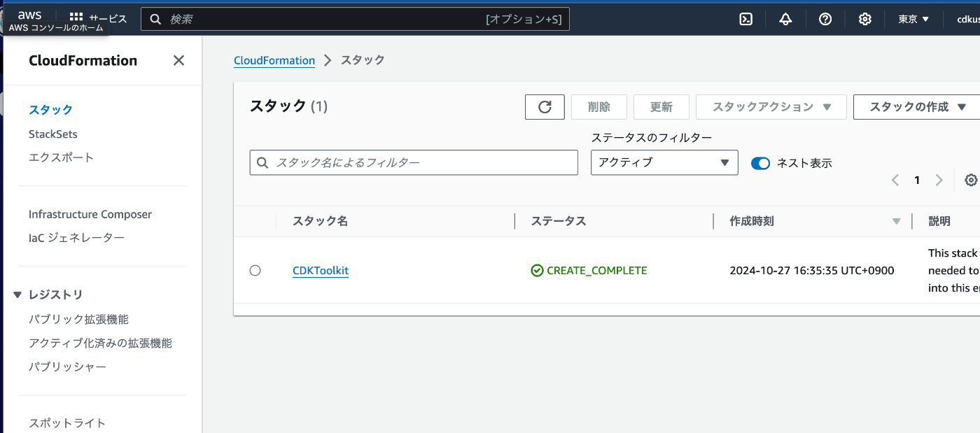This screenshot has width=980, height=433.
Task: Select the CDKToolkit stack radio button
Action: coord(255,271)
